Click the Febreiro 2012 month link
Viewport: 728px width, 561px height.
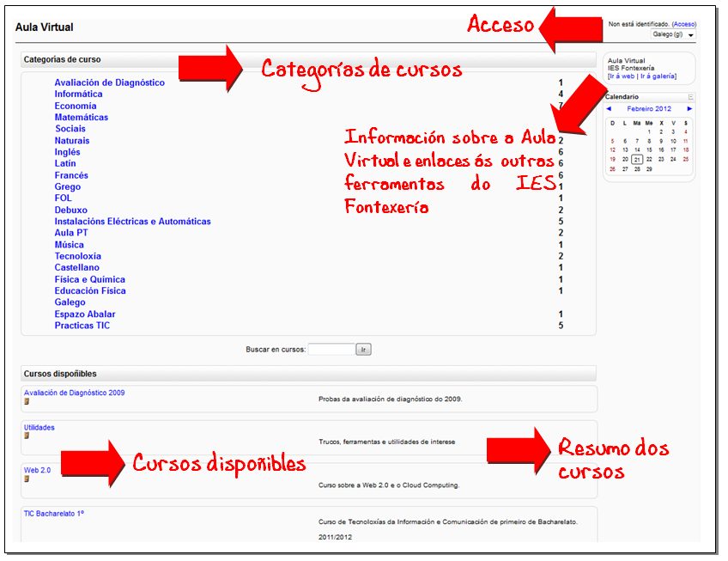click(649, 109)
